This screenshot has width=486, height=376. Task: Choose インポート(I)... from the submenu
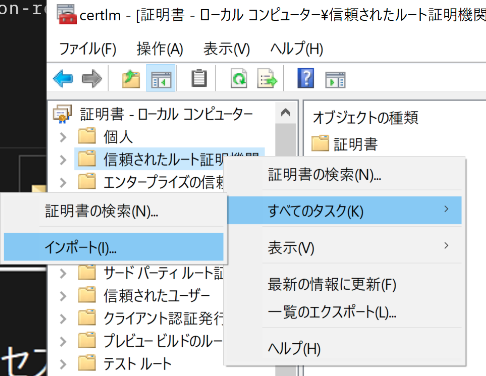pos(114,247)
